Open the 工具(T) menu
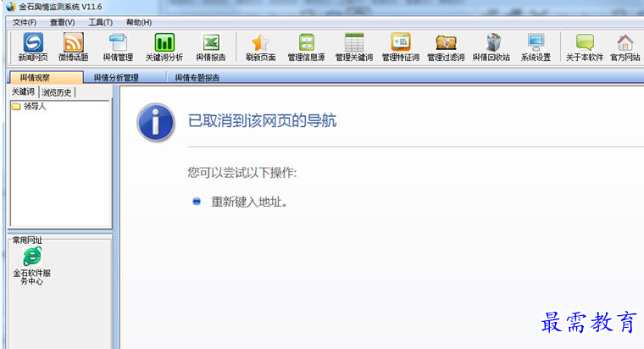This screenshot has width=644, height=349. point(100,23)
